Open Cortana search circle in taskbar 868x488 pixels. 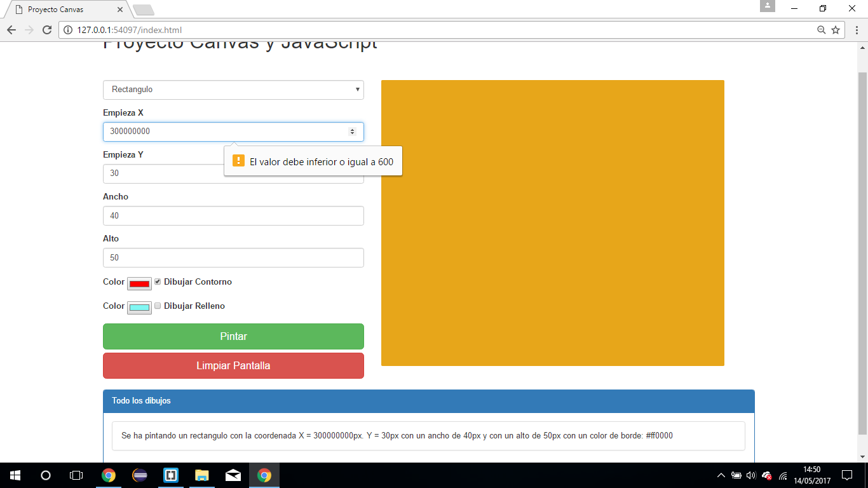pos(46,475)
